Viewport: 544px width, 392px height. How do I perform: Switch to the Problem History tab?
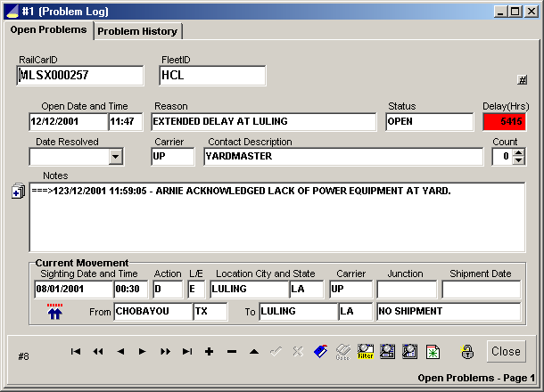click(137, 31)
